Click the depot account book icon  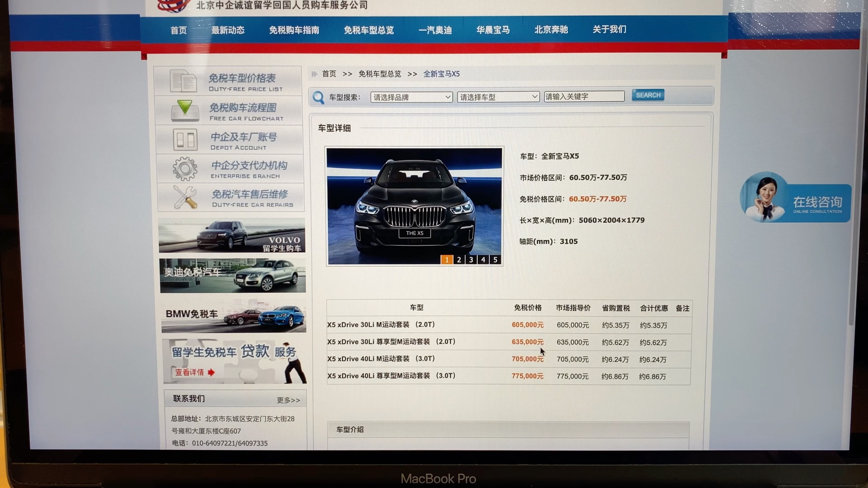(185, 139)
